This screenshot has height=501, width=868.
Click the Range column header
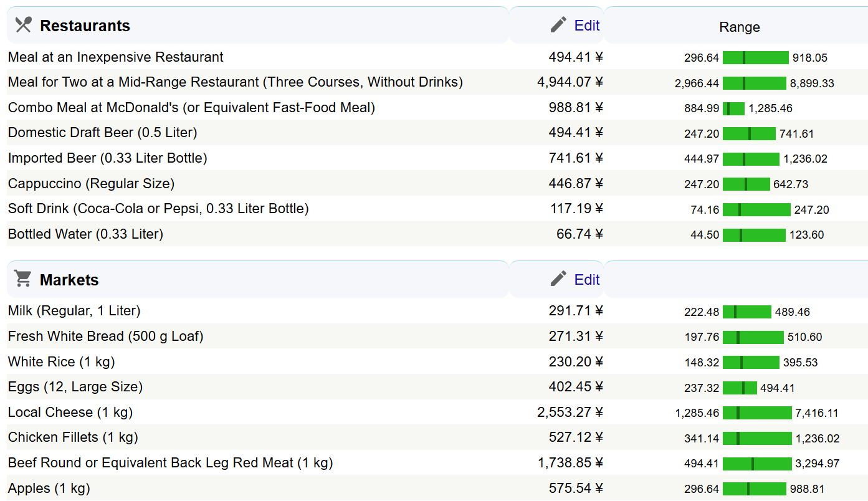[739, 27]
